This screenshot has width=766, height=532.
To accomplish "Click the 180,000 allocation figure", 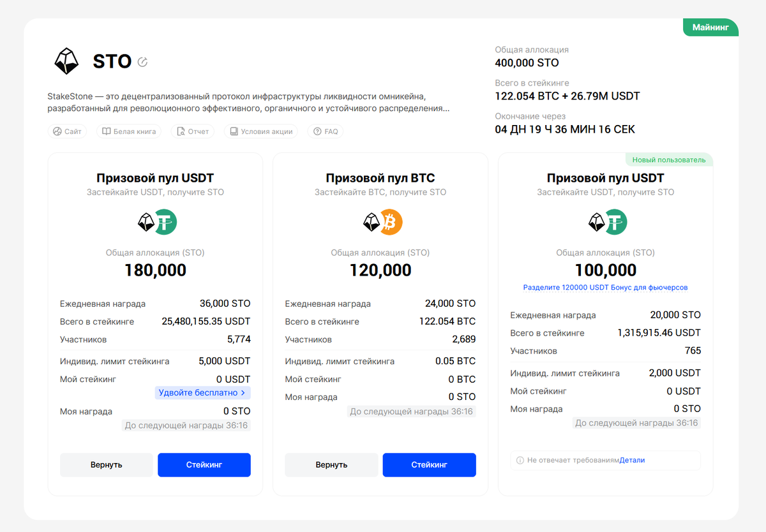I will (x=155, y=270).
